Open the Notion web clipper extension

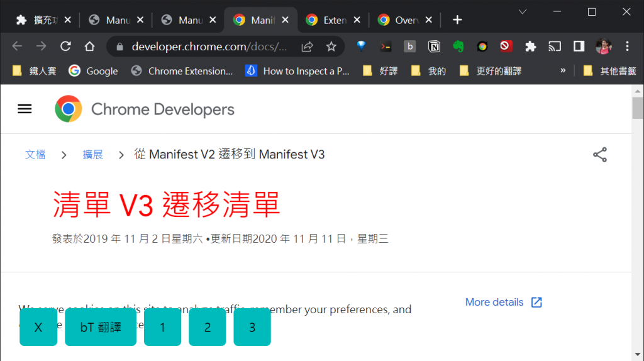(434, 47)
